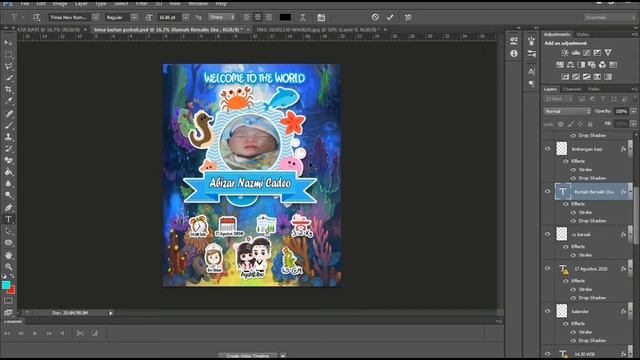Select the Horizontal Type tool in toolbox
Viewport: 640px width, 360px height.
click(x=8, y=219)
